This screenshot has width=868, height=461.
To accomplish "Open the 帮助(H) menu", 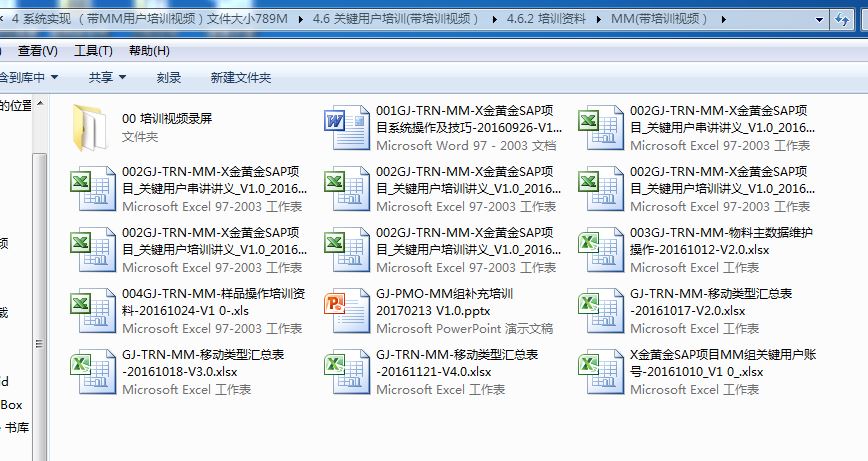I will (x=149, y=51).
